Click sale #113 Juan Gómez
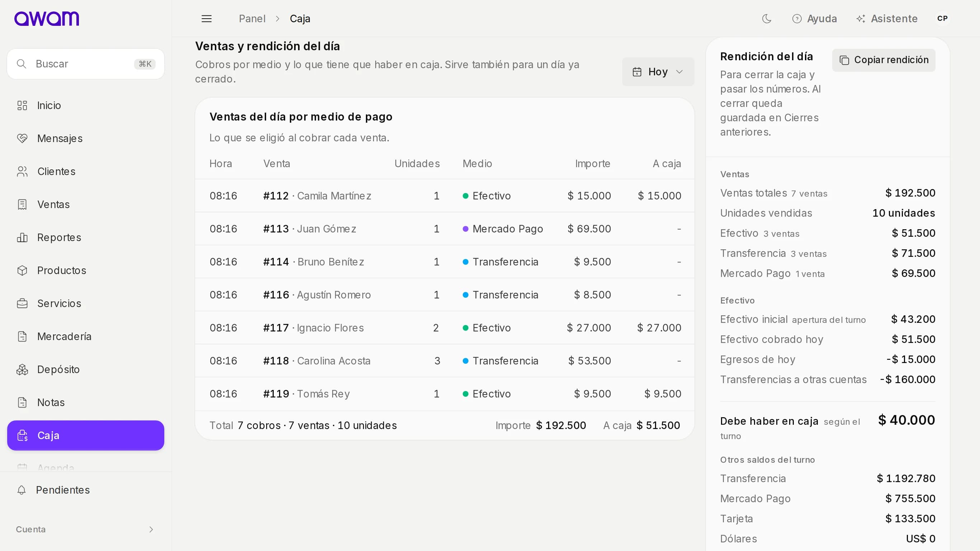This screenshot has width=980, height=551. (x=310, y=229)
